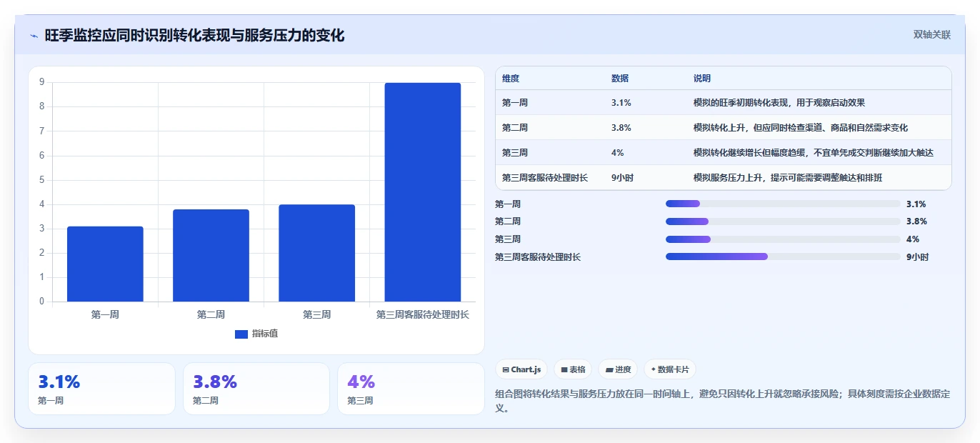Click the 3.8% table data cell
Image resolution: width=980 pixels, height=443 pixels.
tap(621, 128)
